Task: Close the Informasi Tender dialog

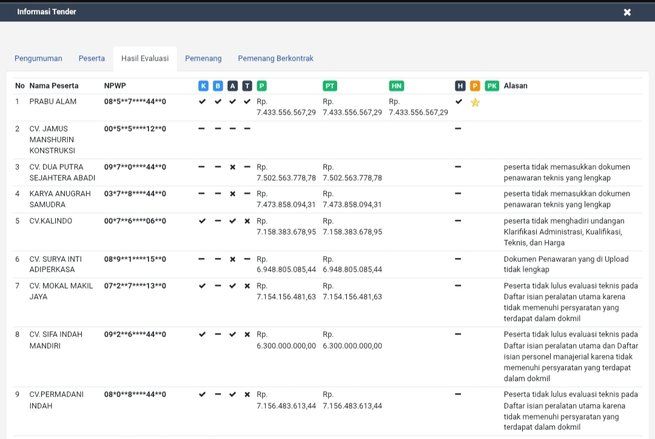Action: pos(627,12)
